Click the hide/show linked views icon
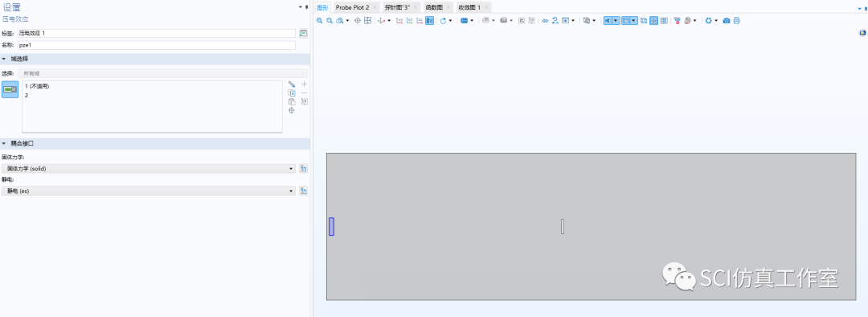The width and height of the screenshot is (868, 317). click(x=545, y=20)
